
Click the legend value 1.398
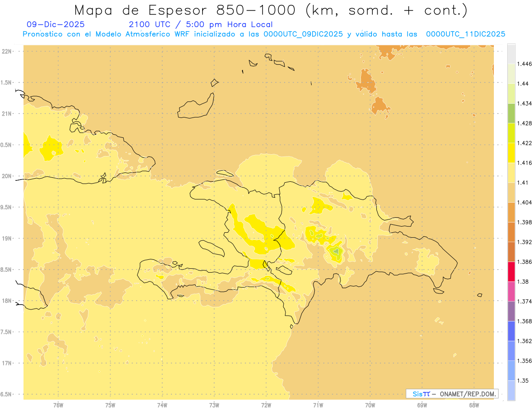pos(525,222)
